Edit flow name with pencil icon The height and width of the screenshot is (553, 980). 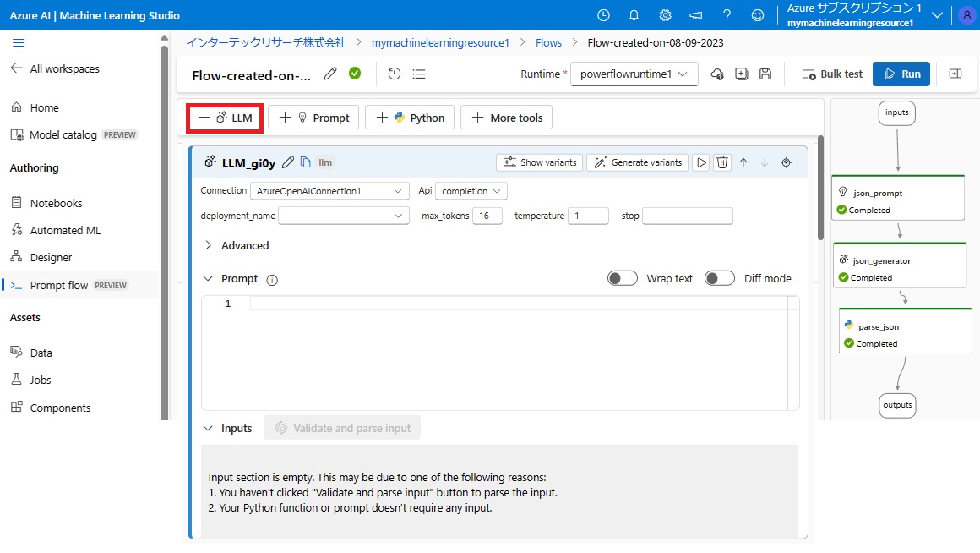[330, 74]
